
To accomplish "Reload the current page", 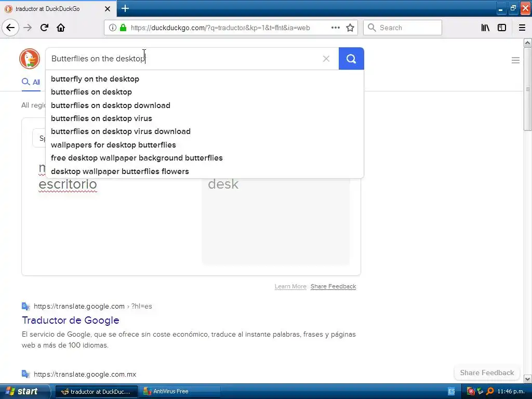I will [45, 28].
